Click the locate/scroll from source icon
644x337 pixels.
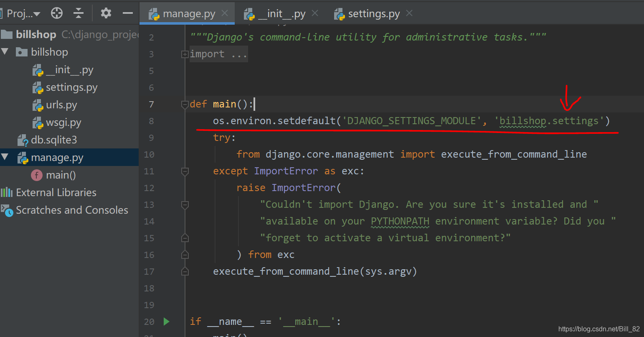pos(57,13)
